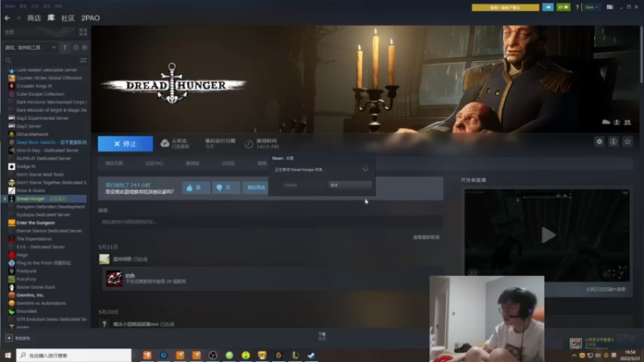Viewport: 644px width, 362px height.
Task: Click 稍后再说 maybe later button
Action: click(x=256, y=187)
